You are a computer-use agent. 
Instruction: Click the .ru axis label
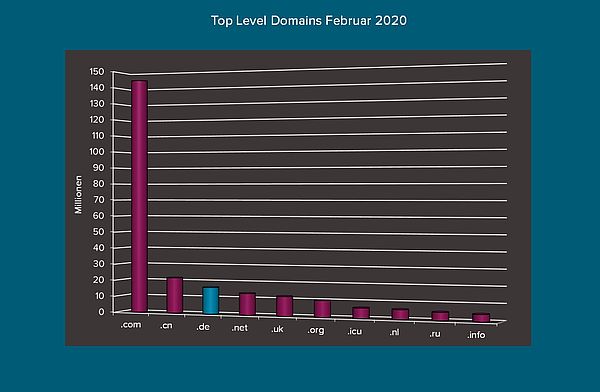coord(435,334)
